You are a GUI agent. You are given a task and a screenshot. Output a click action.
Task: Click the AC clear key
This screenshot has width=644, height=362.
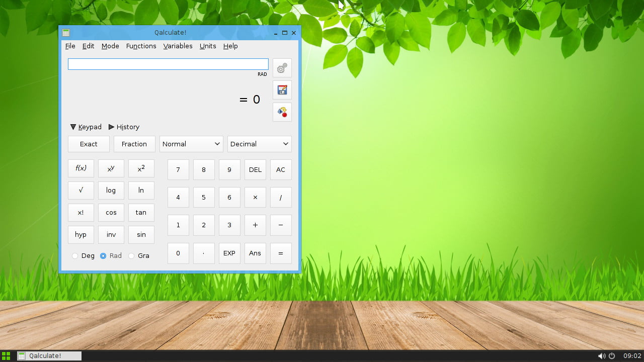(x=281, y=169)
